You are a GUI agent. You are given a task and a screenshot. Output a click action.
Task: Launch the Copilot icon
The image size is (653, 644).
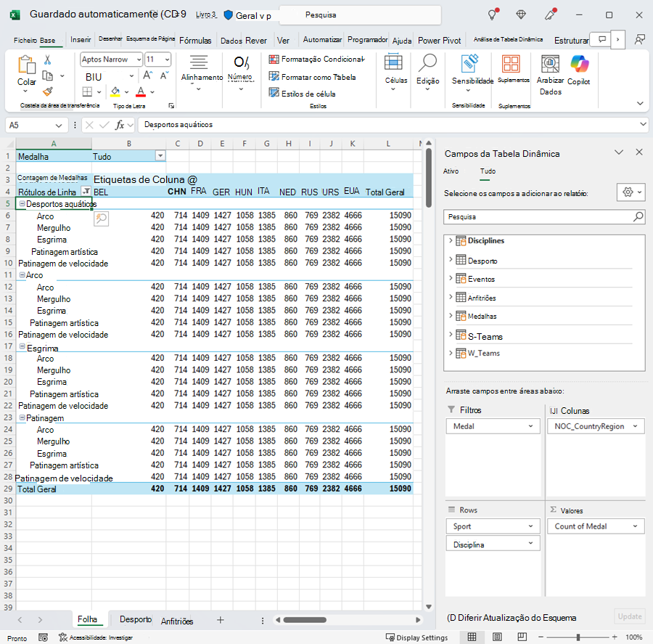579,64
